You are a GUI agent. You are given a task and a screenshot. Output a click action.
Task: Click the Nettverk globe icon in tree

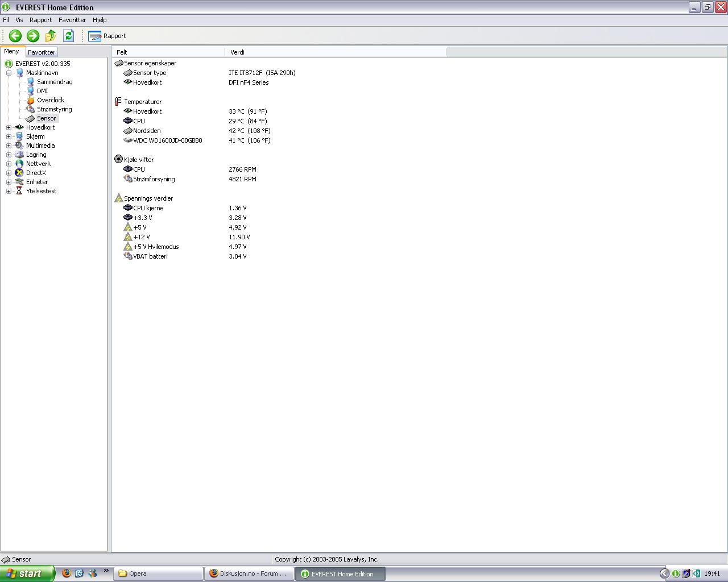[19, 164]
